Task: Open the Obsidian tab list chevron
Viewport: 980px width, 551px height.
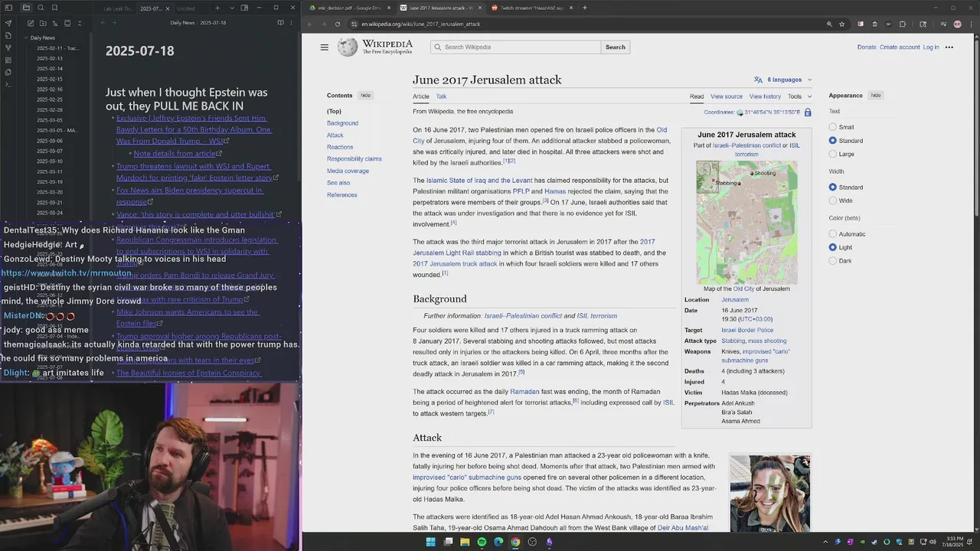Action: (230, 8)
